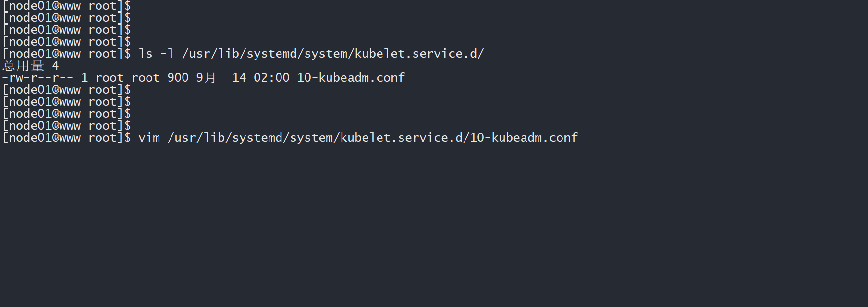Click the link count 1 after permissions
868x307 pixels.
click(84, 78)
